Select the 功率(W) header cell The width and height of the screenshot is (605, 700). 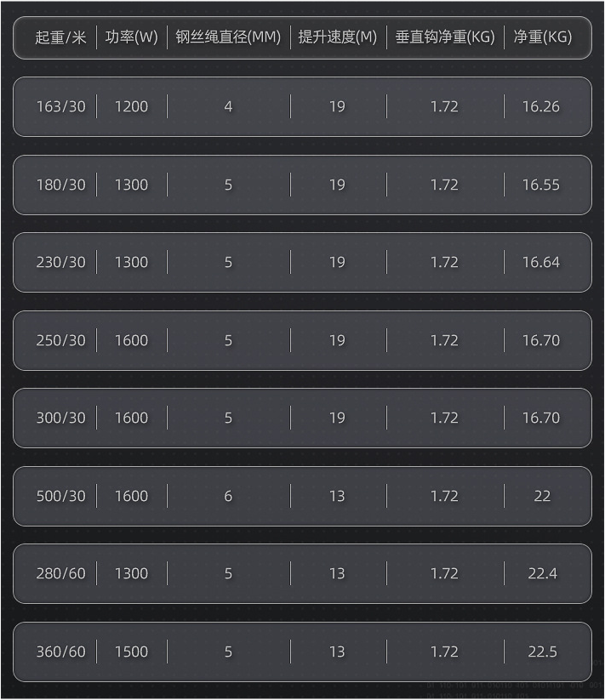131,37
